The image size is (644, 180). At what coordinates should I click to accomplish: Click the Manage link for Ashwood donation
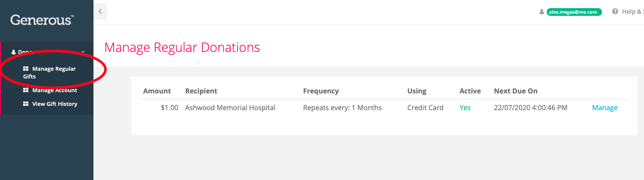pos(605,108)
